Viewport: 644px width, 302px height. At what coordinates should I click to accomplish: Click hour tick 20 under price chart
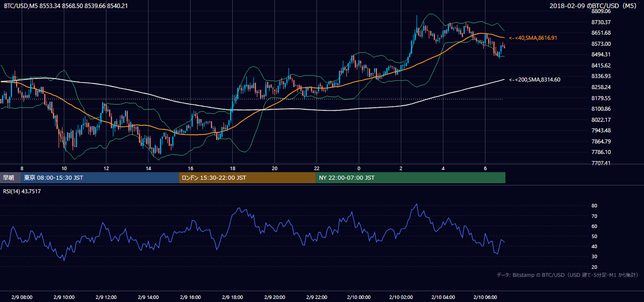[x=274, y=168]
